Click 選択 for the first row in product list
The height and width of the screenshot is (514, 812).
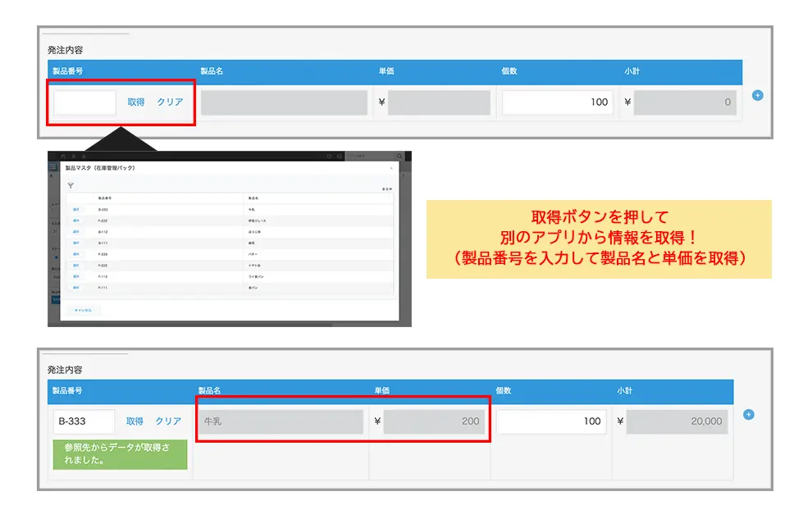point(76,210)
